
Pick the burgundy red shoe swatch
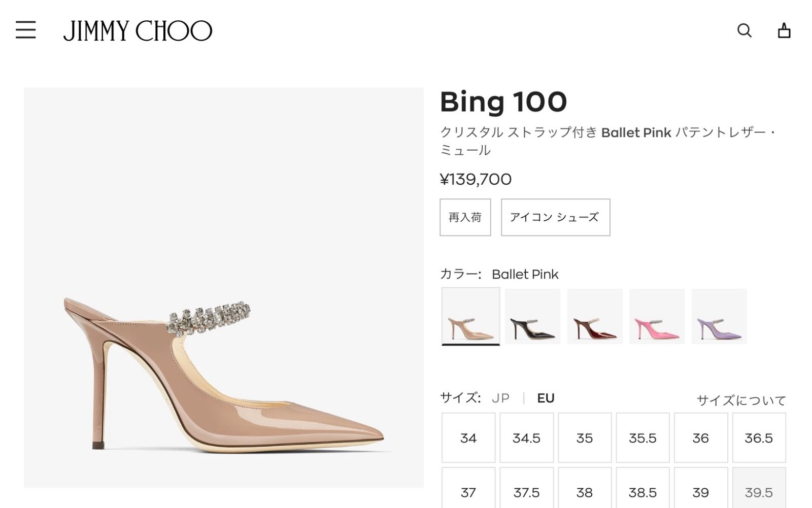click(595, 316)
